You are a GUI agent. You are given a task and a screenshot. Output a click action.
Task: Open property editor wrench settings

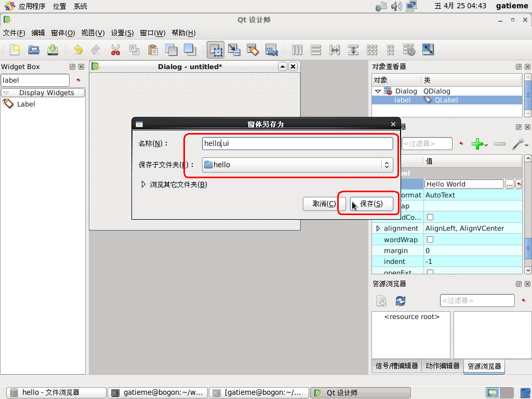(518, 144)
